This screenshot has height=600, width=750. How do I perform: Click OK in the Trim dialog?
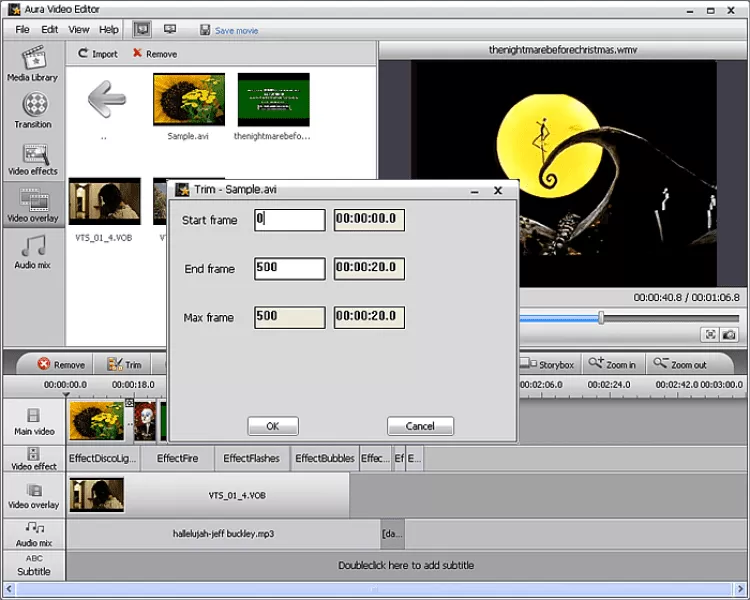pos(273,426)
